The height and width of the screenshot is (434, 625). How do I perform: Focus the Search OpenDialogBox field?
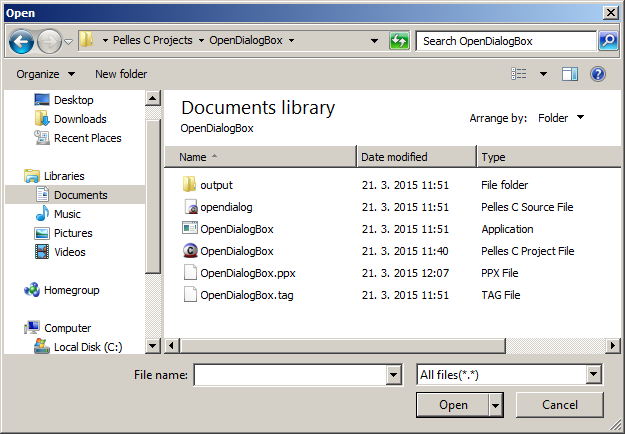pos(506,41)
